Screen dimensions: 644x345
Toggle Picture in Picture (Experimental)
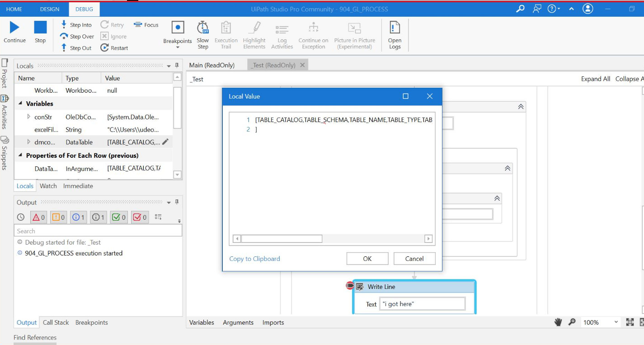(x=355, y=35)
